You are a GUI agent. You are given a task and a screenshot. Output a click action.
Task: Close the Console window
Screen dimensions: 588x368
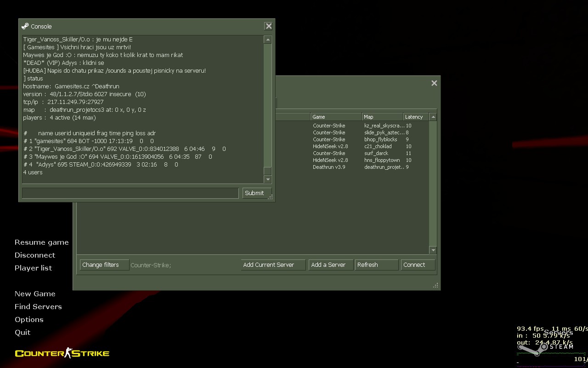coord(269,26)
